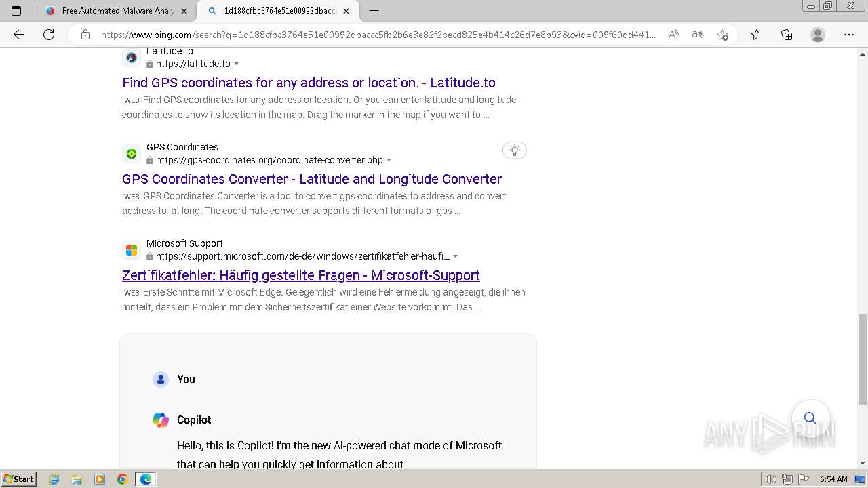Open the Favorites list
Image resolution: width=868 pixels, height=488 pixels.
pos(757,35)
